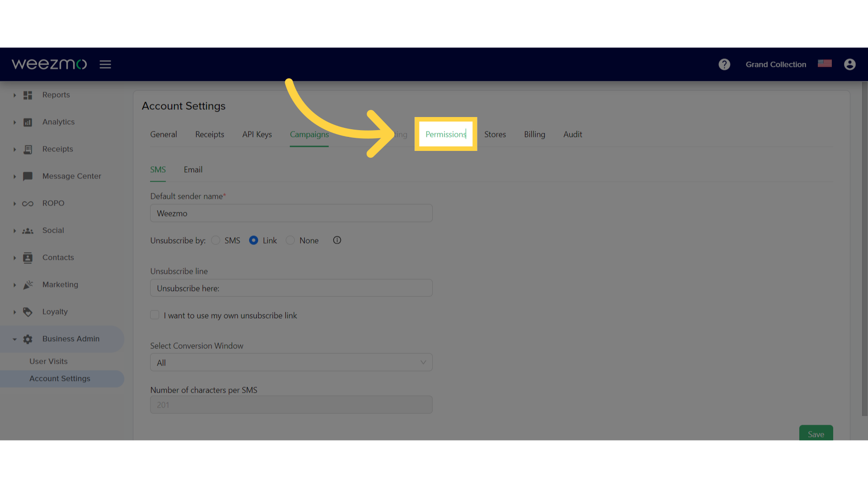Open the Select Conversion Window dropdown
The width and height of the screenshot is (868, 488).
coord(291,362)
